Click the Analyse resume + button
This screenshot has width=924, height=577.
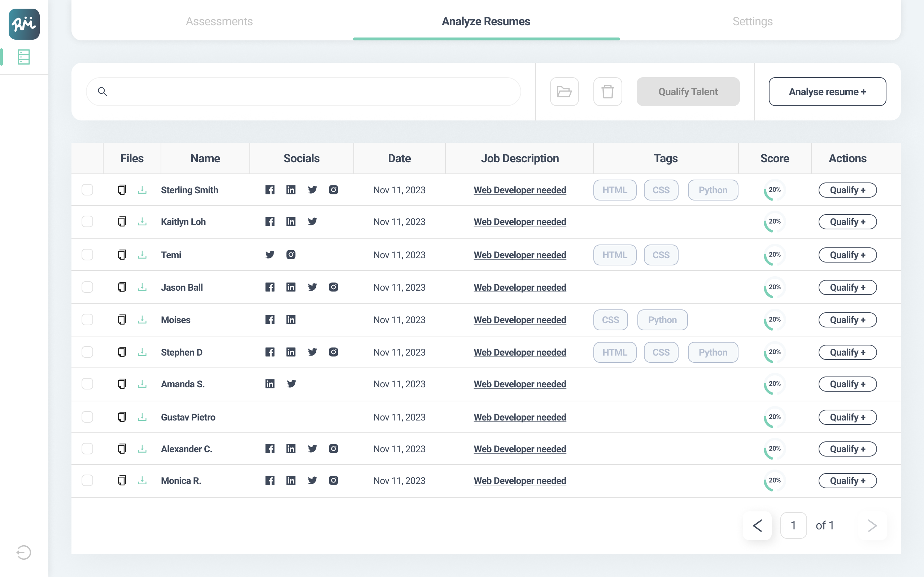pyautogui.click(x=827, y=92)
